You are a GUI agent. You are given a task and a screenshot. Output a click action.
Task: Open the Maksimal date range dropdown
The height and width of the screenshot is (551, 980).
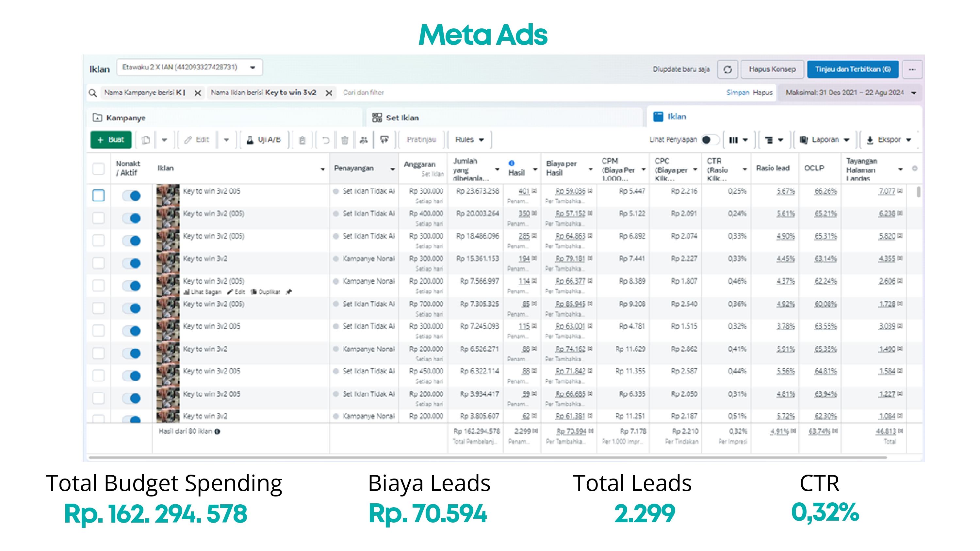point(851,93)
